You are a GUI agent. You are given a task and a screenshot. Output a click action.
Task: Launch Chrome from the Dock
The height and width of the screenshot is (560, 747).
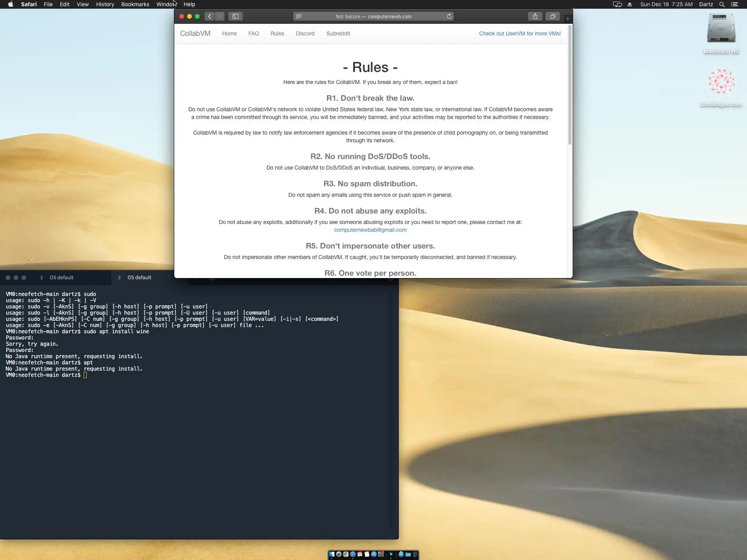(345, 554)
